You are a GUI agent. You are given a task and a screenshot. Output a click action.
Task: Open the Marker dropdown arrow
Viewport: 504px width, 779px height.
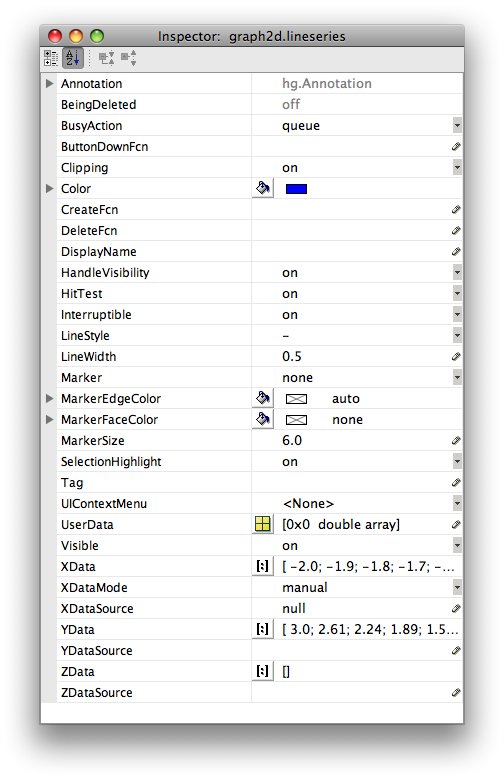click(457, 378)
